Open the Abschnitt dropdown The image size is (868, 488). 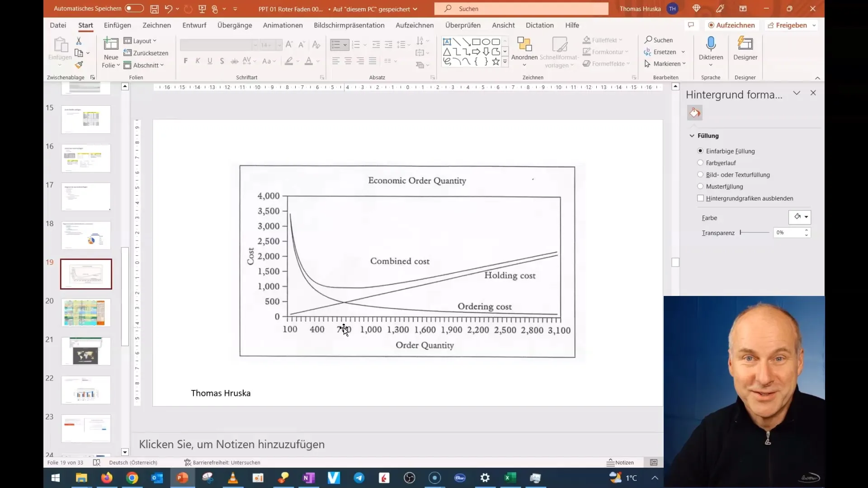tap(144, 65)
